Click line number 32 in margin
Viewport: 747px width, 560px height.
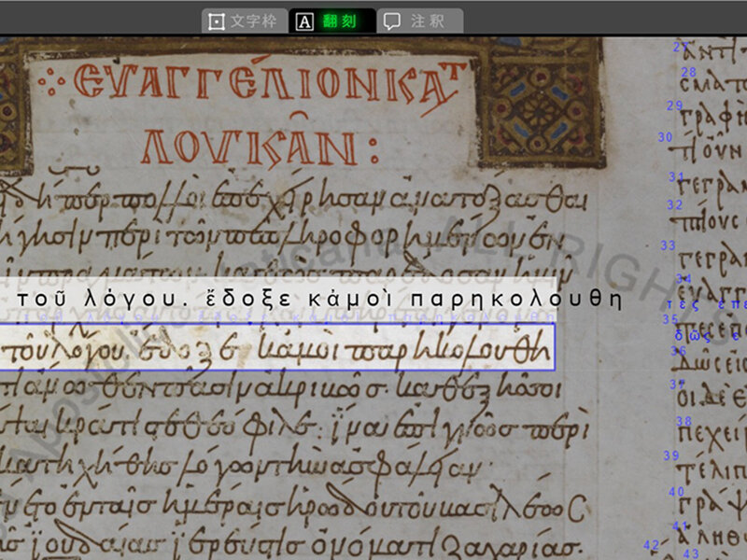coord(675,204)
